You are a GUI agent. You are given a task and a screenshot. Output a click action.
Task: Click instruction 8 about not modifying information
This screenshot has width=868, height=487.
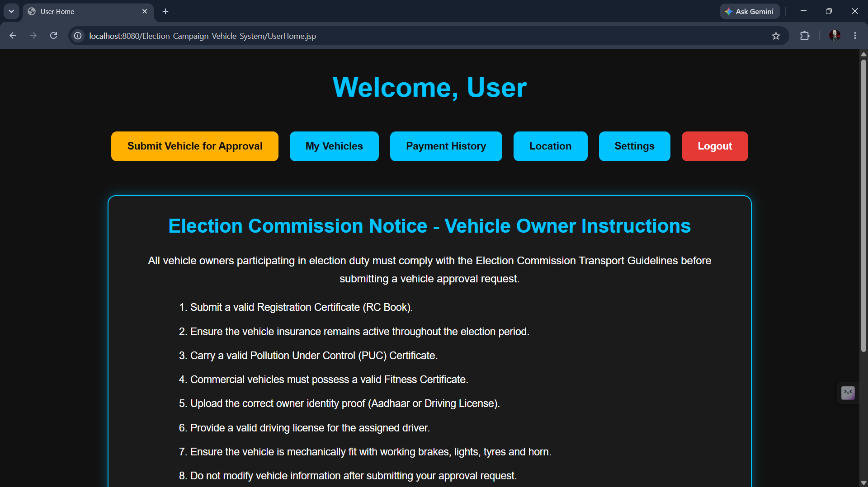click(348, 476)
